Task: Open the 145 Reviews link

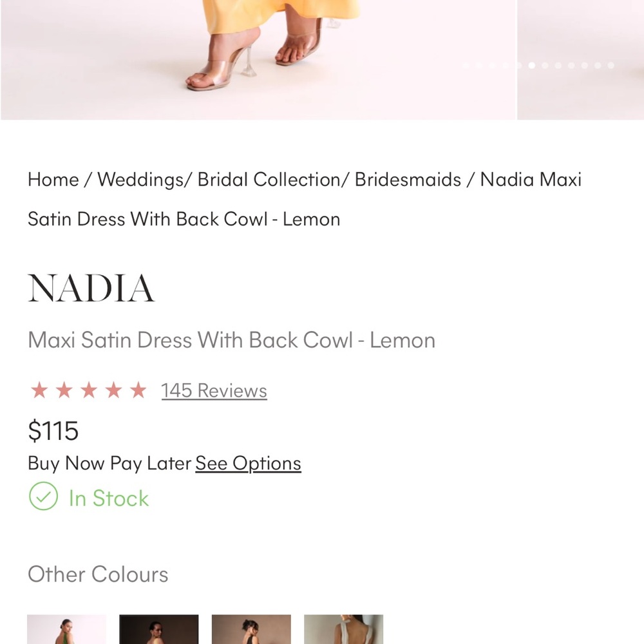Action: (x=214, y=391)
